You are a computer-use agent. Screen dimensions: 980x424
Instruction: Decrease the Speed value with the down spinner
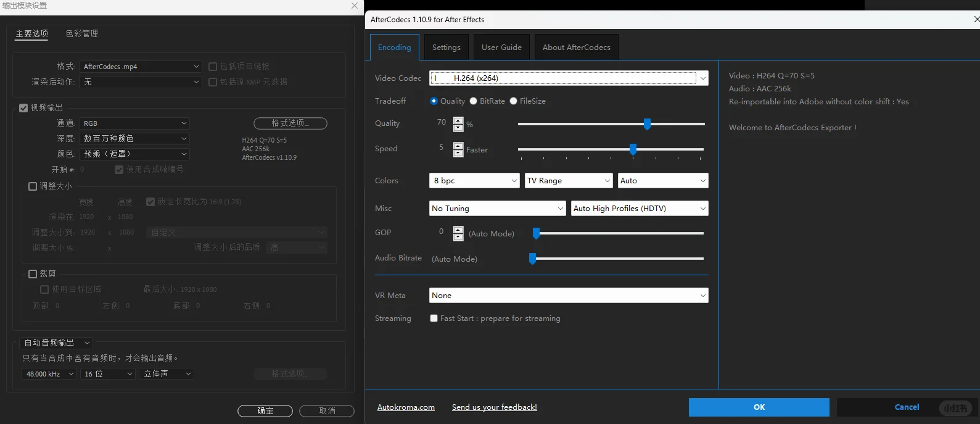point(458,153)
